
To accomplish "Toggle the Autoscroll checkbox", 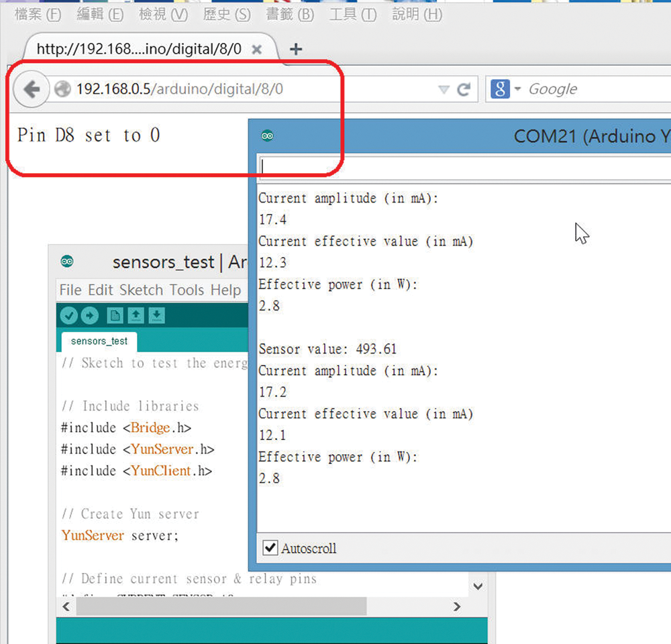I will point(270,548).
